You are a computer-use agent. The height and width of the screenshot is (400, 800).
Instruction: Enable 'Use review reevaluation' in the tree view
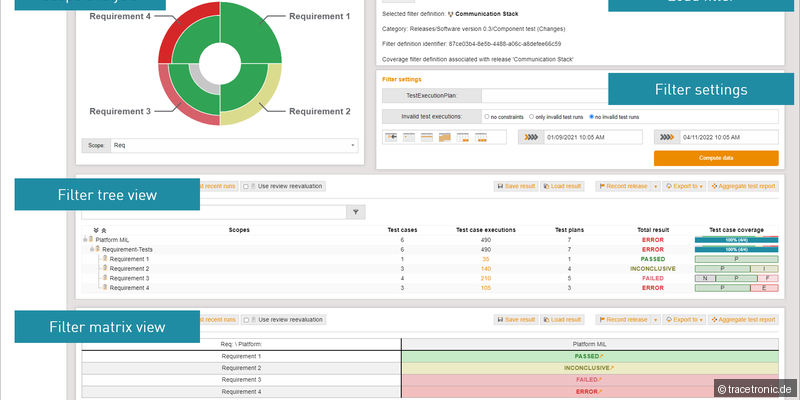point(246,186)
